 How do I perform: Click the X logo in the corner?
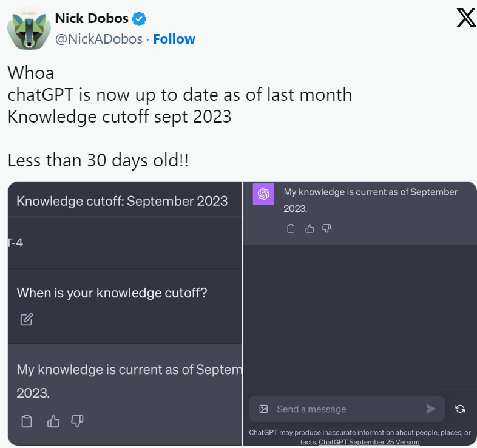point(465,19)
